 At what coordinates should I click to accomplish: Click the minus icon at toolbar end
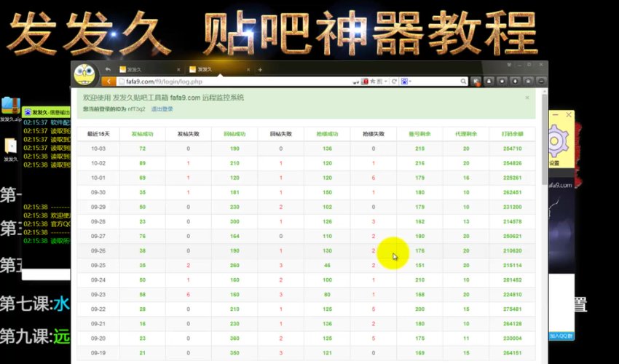pos(541,82)
